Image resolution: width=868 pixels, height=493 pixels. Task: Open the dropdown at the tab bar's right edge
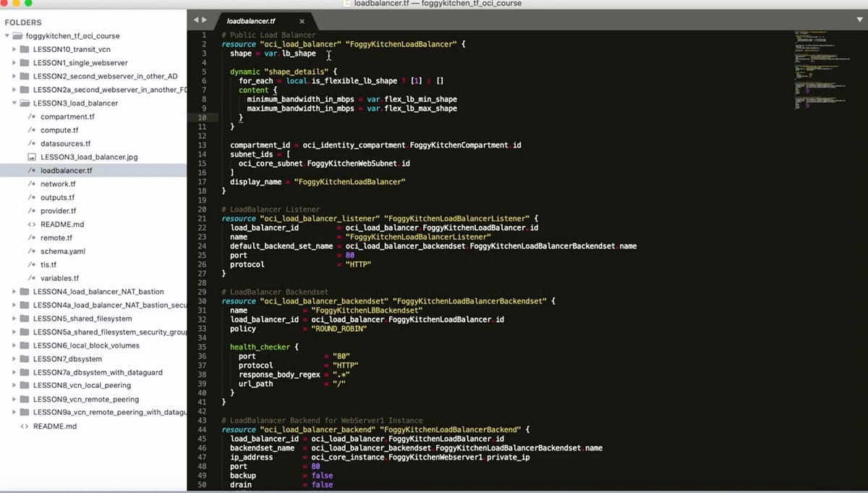pyautogui.click(x=861, y=21)
